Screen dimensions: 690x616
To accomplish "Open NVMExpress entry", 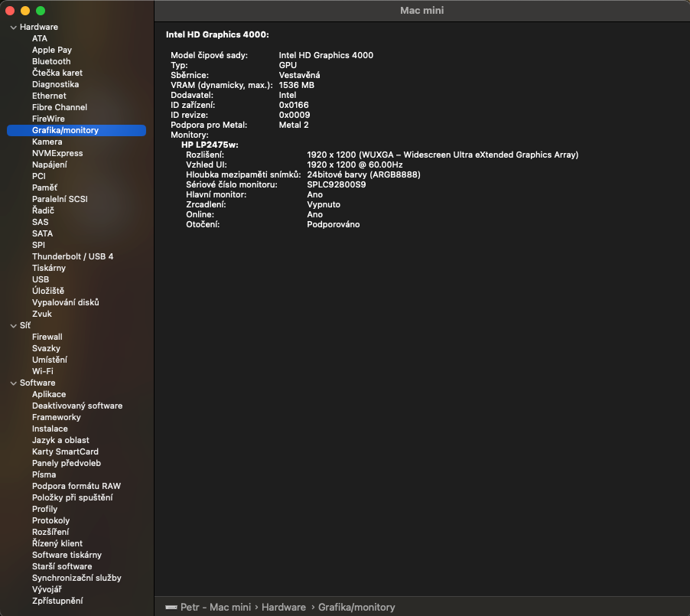I will (x=57, y=153).
